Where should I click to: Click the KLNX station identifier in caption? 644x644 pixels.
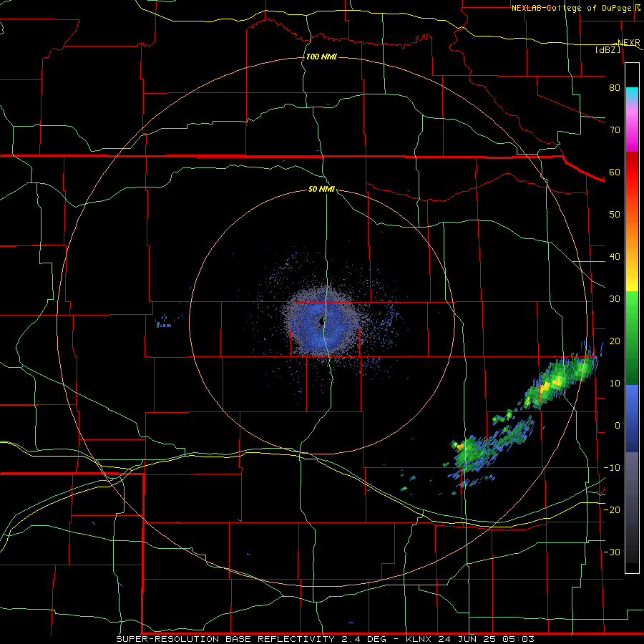pos(419,639)
